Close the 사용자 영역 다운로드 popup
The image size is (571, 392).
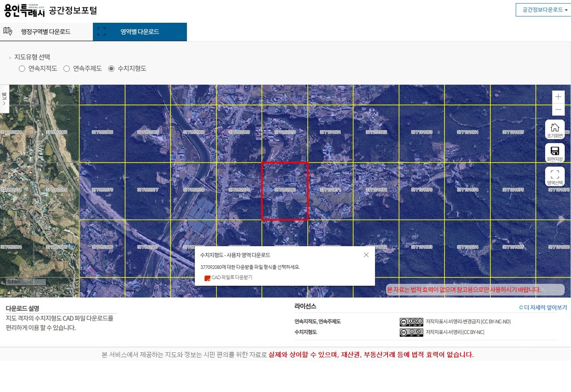(366, 255)
